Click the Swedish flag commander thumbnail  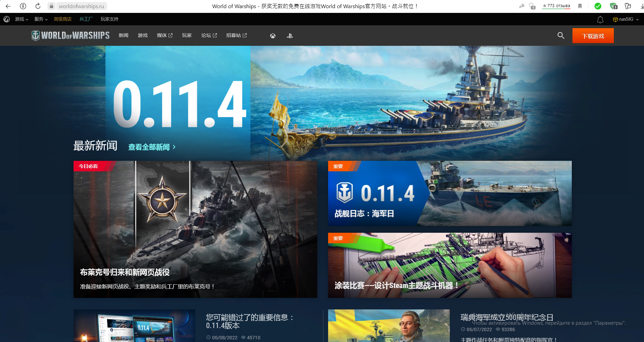tap(389, 326)
